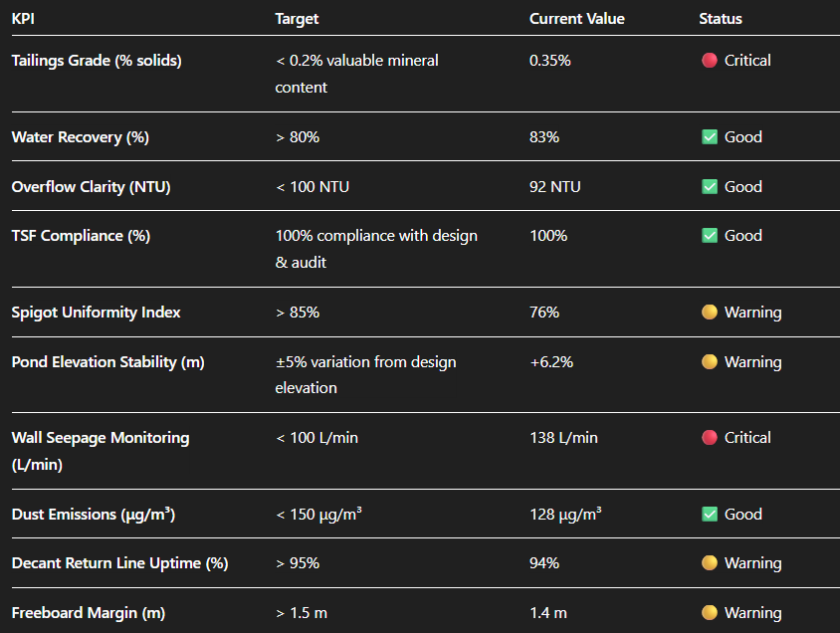Select the Tailings Grade (% solids) label
840x633 pixels.
click(x=97, y=61)
